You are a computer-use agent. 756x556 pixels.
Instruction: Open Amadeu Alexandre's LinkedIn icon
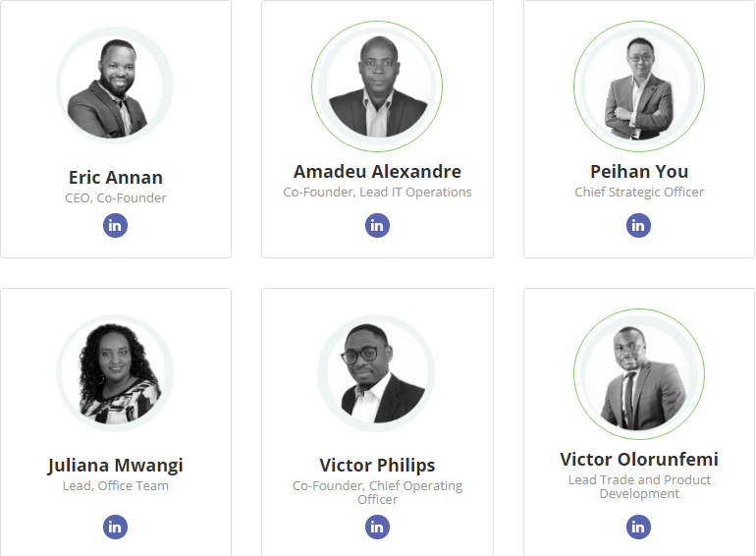(x=377, y=225)
